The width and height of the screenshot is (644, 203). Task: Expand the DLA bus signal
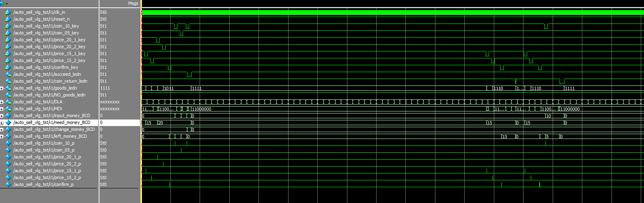[2, 102]
